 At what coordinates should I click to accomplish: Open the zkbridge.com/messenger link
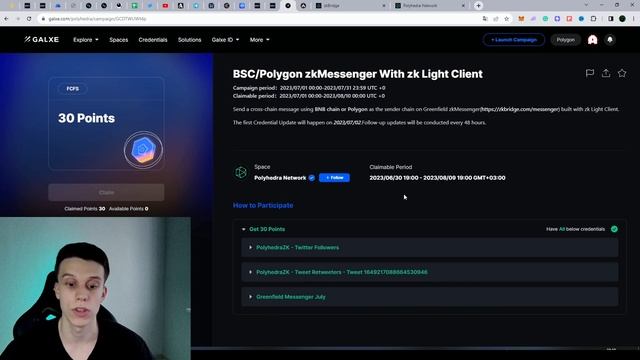point(520,109)
